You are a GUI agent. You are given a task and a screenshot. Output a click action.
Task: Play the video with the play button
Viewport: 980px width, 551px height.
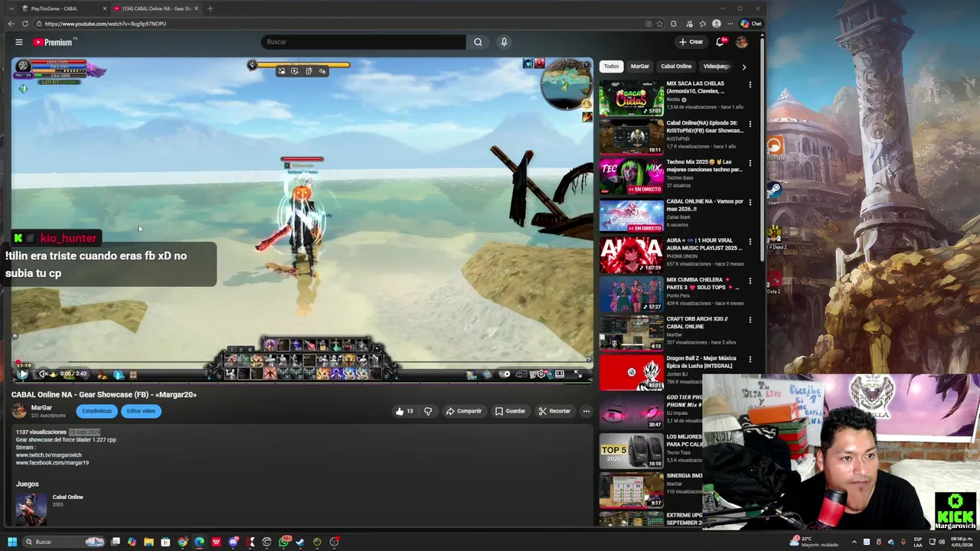tap(24, 374)
